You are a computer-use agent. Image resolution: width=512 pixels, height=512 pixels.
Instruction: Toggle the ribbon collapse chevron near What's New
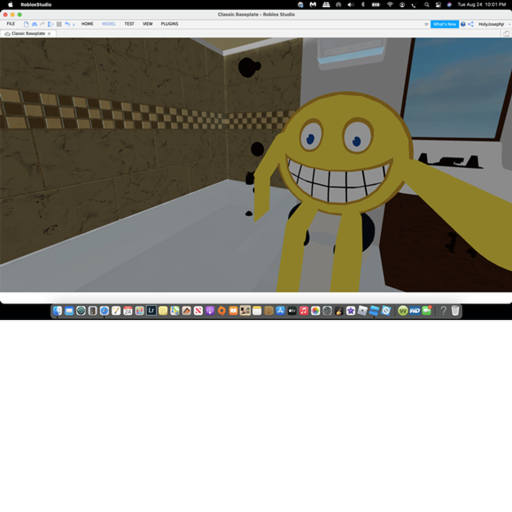click(x=426, y=24)
